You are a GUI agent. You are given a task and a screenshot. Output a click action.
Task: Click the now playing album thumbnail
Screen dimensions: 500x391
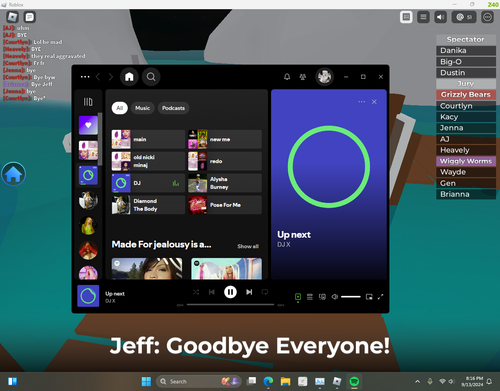(x=88, y=296)
